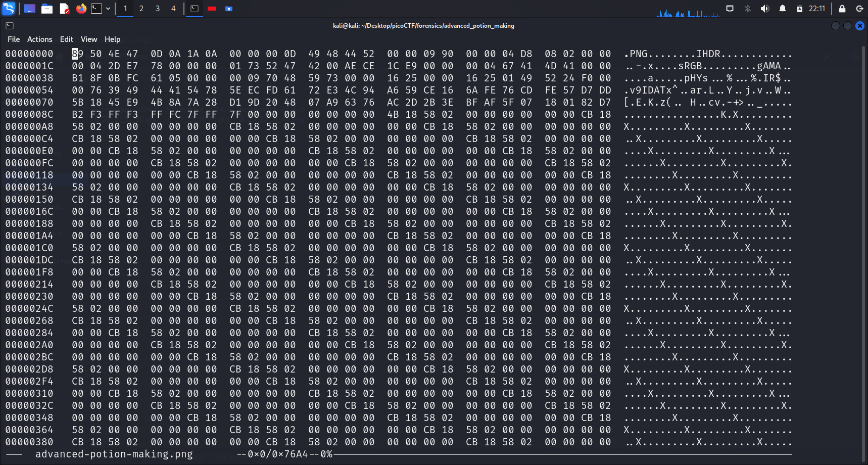The image size is (868, 465).
Task: Click the show desktop icon
Action: pos(30,9)
